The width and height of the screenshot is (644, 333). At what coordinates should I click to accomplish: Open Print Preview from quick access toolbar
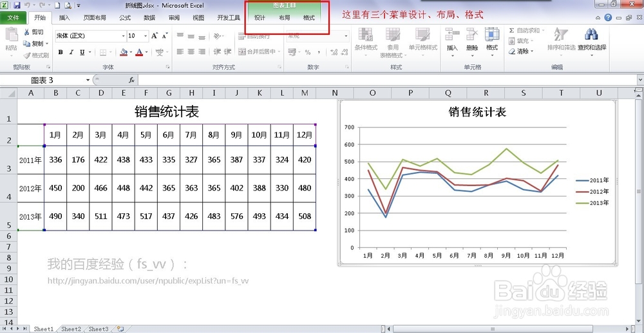(x=68, y=5)
